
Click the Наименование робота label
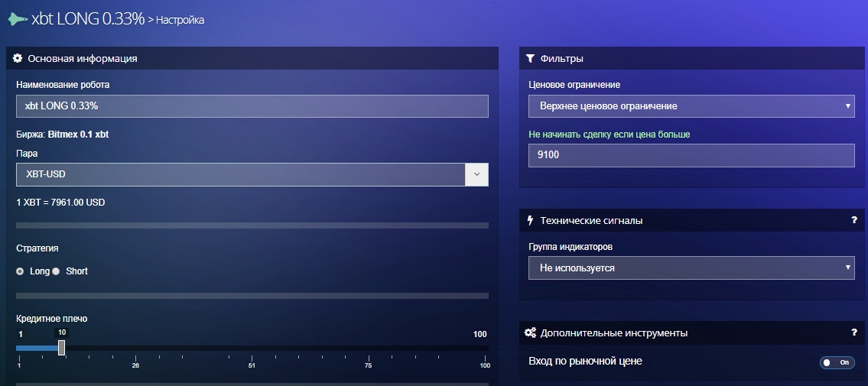(x=63, y=85)
